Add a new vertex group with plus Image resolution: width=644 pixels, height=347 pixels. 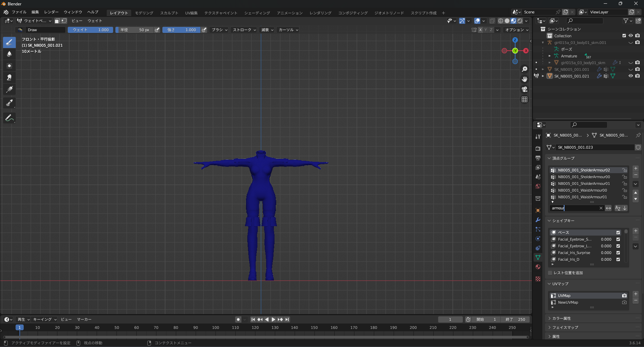tap(636, 168)
